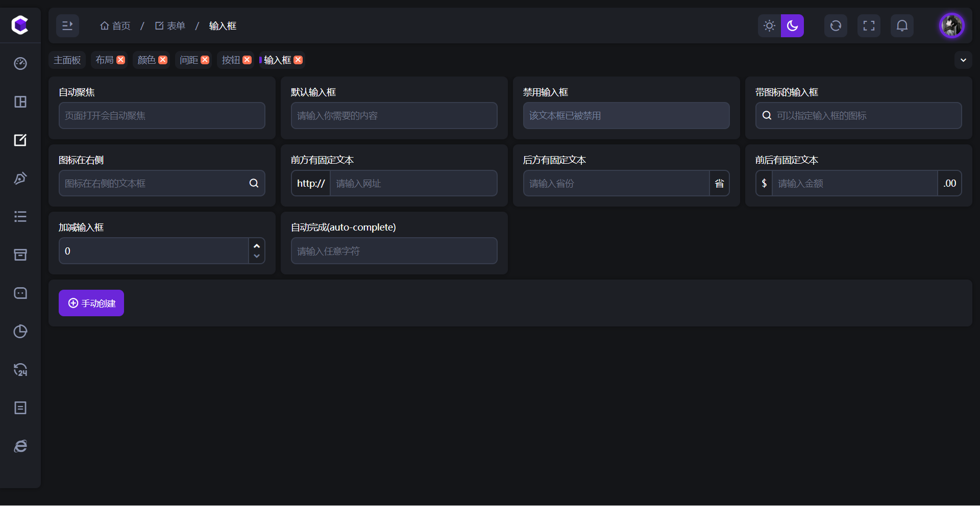Open the list sidebar icon
The width and height of the screenshot is (980, 506).
20,217
